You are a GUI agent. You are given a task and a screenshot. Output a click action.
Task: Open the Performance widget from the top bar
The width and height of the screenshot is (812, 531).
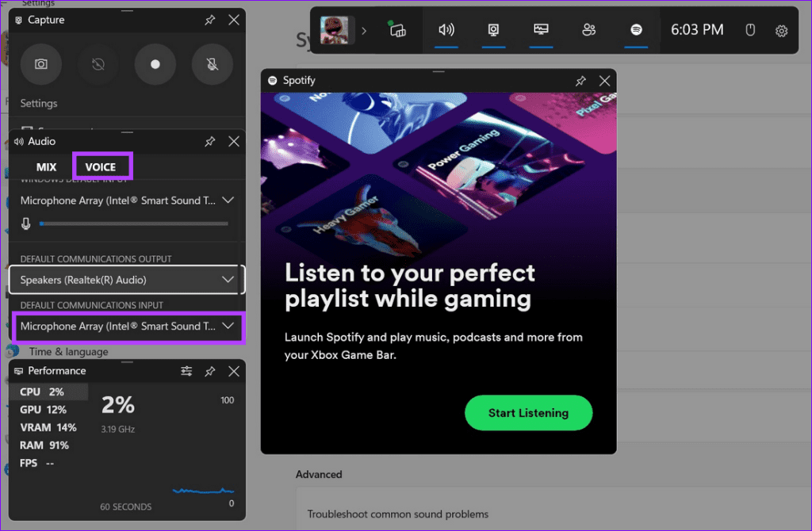541,30
